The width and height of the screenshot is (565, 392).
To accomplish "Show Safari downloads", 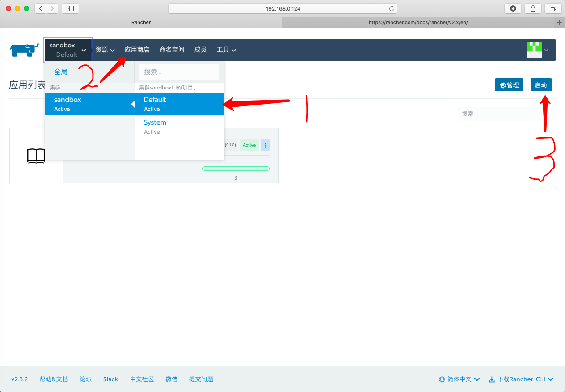I will pos(513,8).
